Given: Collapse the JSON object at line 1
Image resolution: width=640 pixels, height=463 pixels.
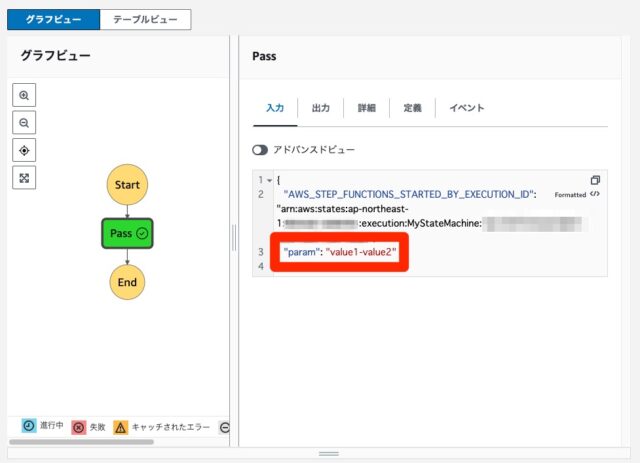Looking at the screenshot, I should pos(269,180).
